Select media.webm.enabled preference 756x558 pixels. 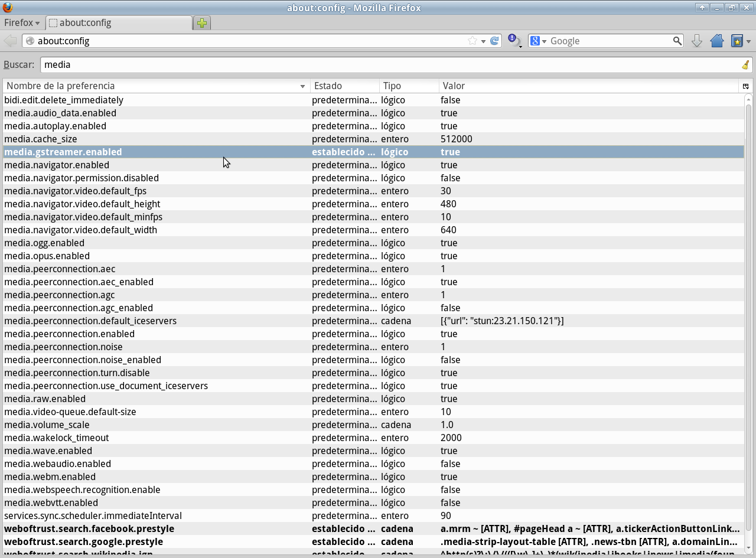373,477
